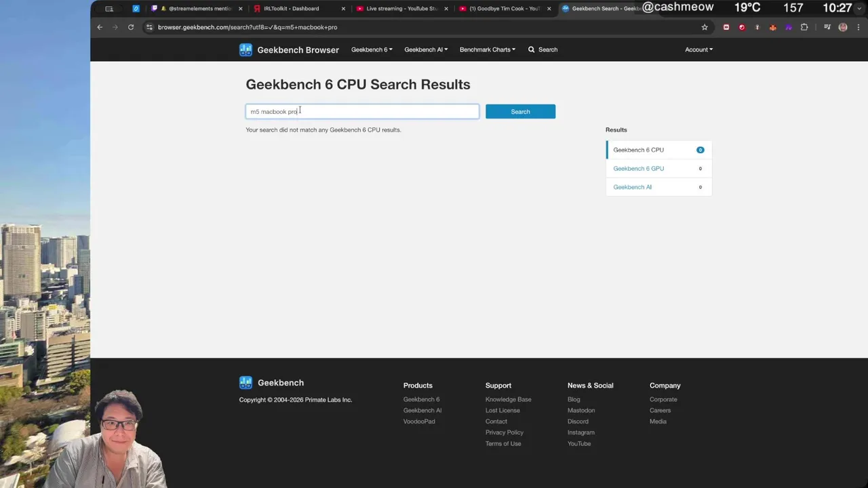
Task: Open the Corporate footer link
Action: 663,399
